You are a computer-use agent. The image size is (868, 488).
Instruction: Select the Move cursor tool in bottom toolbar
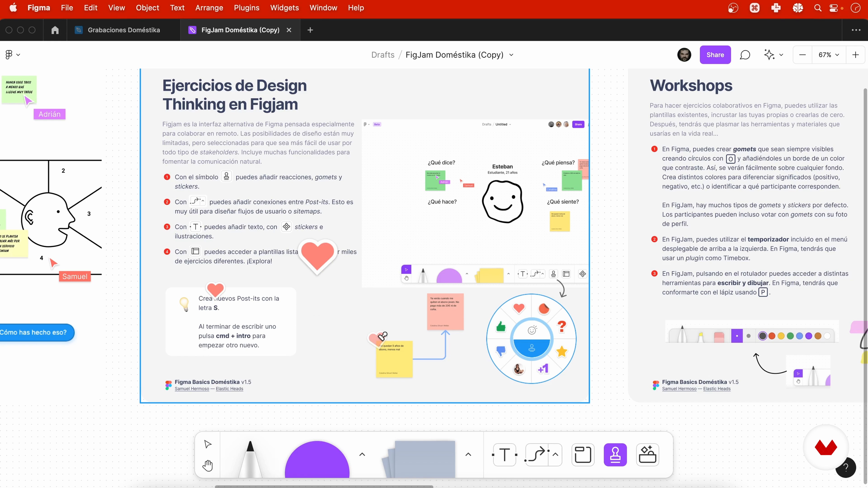point(208,444)
